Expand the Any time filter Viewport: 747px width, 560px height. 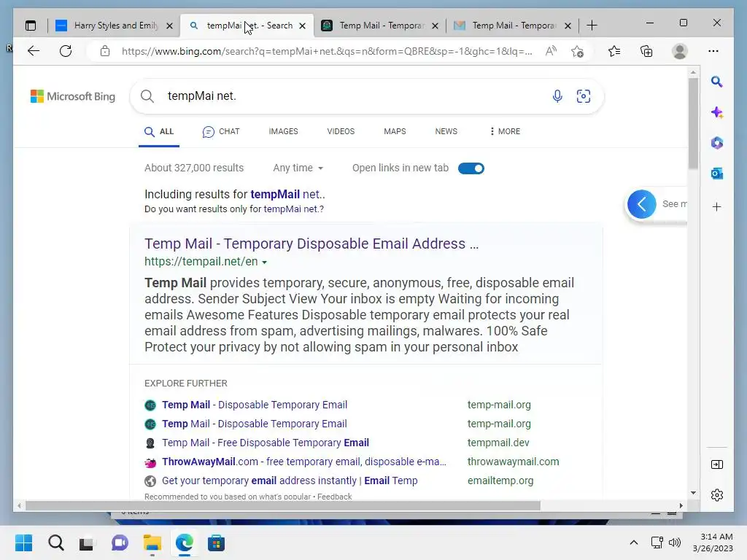click(x=298, y=168)
